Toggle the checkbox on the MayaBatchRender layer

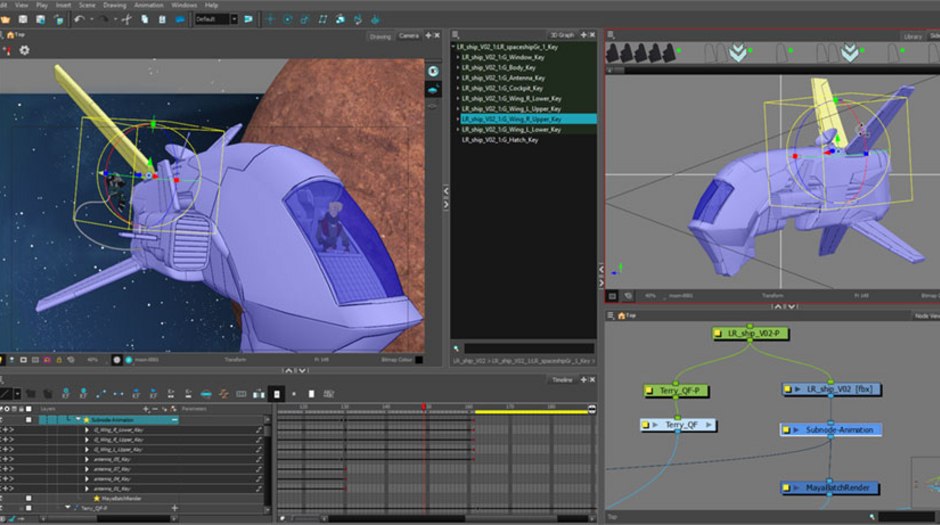[x=28, y=498]
